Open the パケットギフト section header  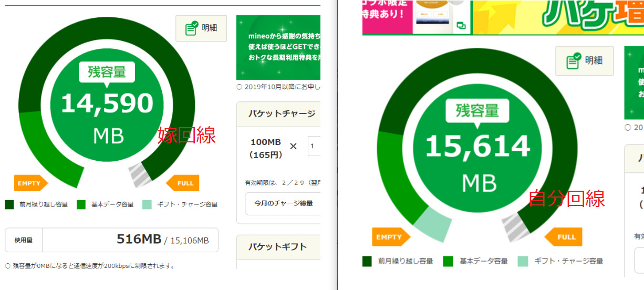coord(278,247)
